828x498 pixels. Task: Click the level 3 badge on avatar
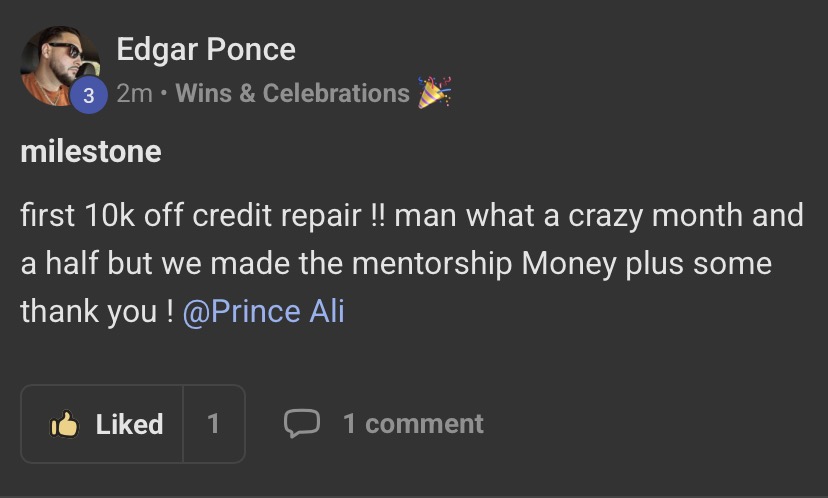coord(89,95)
